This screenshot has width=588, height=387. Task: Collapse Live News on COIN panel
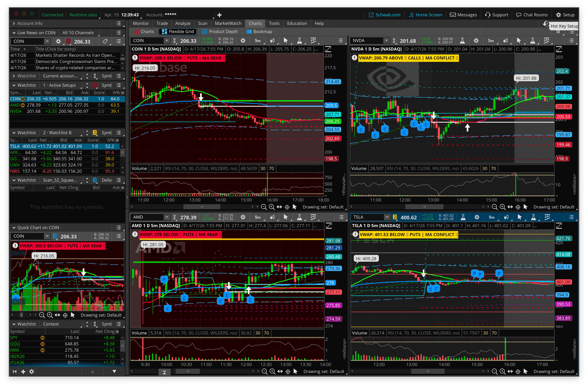pos(14,33)
